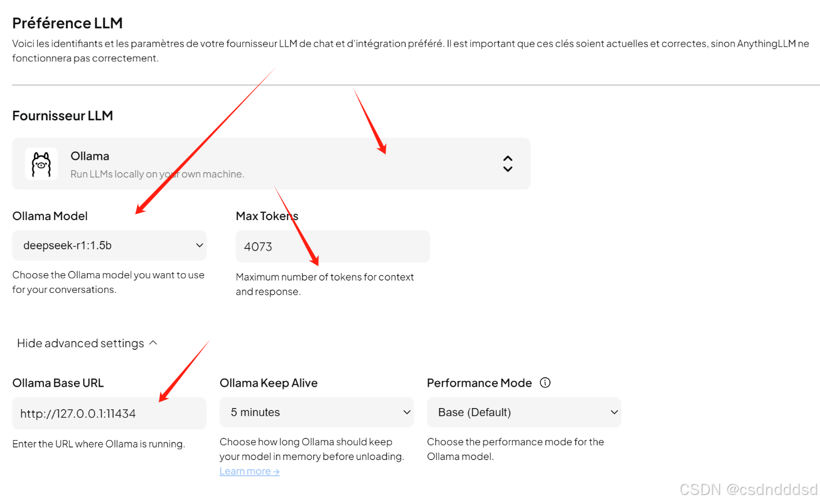Click the Fournisseur LLM heading
The height and width of the screenshot is (504, 820).
point(63,116)
